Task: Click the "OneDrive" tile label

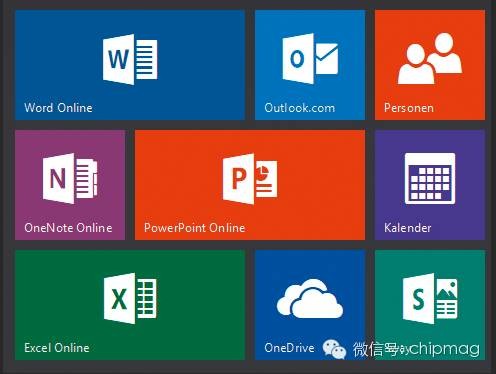Action: point(289,348)
